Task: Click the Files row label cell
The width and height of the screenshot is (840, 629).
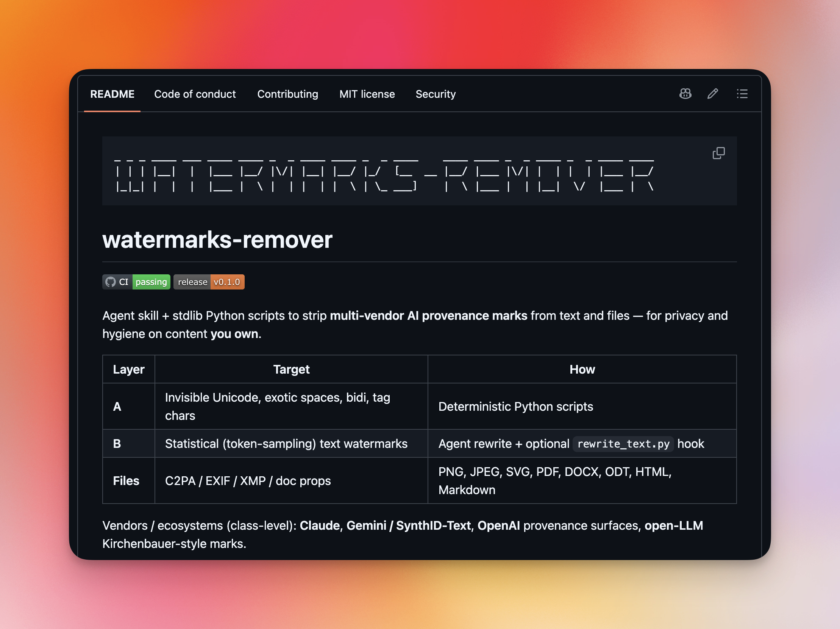Action: tap(129, 481)
